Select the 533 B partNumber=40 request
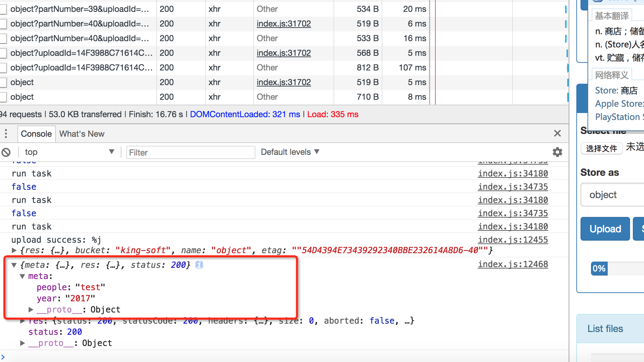 tap(80, 38)
